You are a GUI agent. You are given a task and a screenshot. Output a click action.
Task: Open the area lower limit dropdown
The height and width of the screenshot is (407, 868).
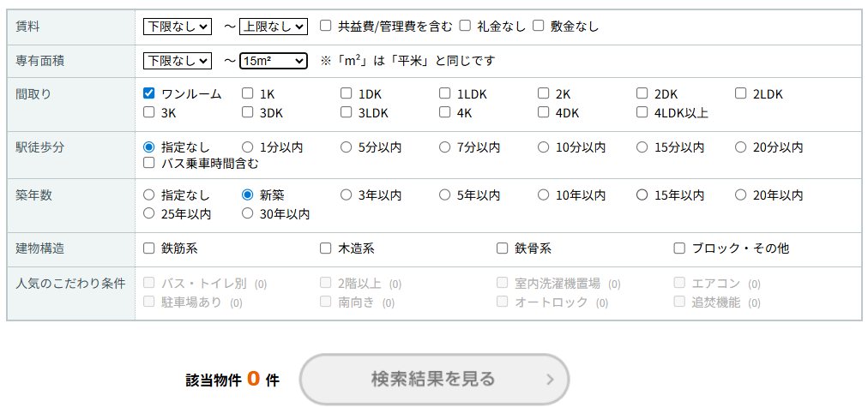(177, 61)
